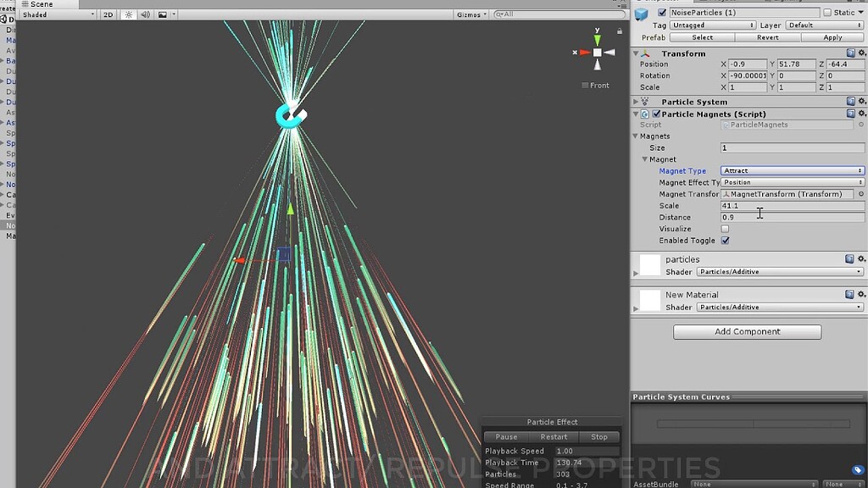The width and height of the screenshot is (868, 488).
Task: Click the Particle System settings gear icon
Action: click(x=861, y=102)
